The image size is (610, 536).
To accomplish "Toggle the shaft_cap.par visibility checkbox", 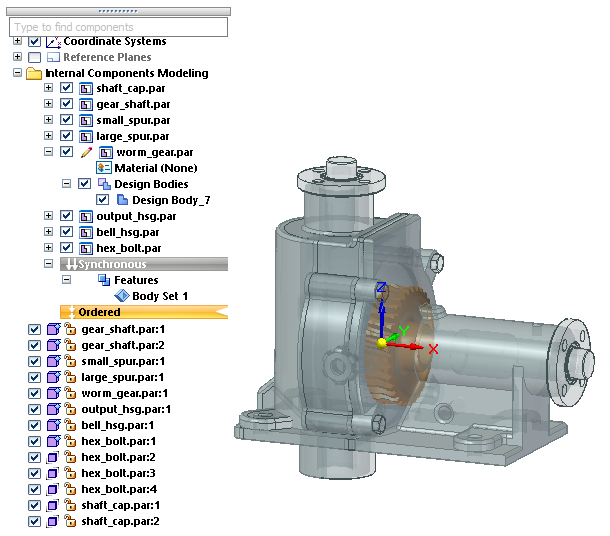I will point(67,88).
